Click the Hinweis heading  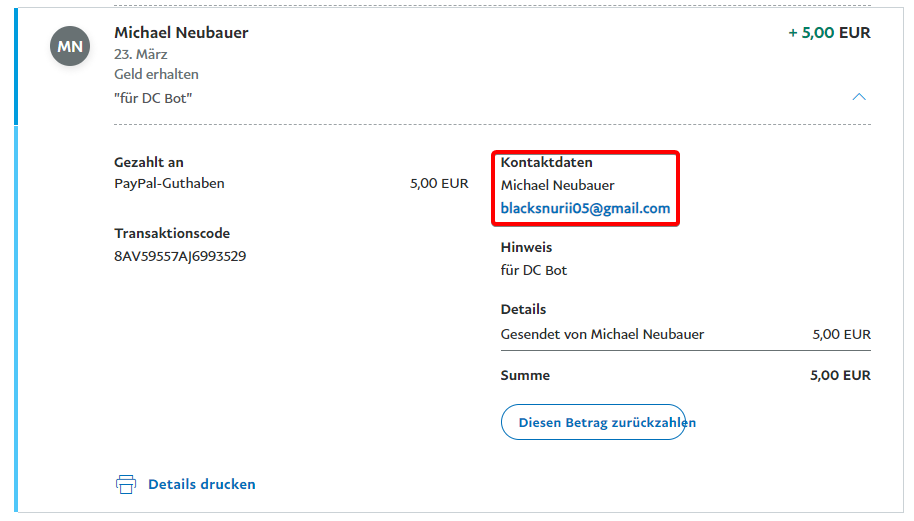click(x=526, y=247)
